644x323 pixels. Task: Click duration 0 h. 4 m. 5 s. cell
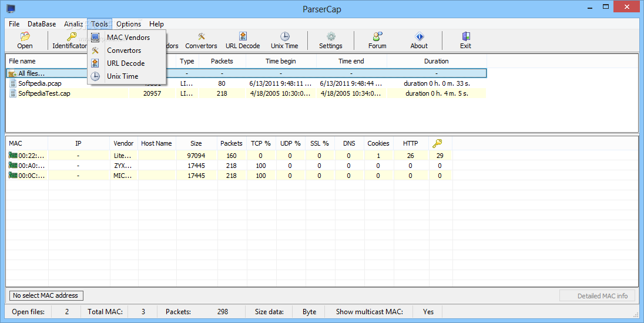pyautogui.click(x=437, y=93)
